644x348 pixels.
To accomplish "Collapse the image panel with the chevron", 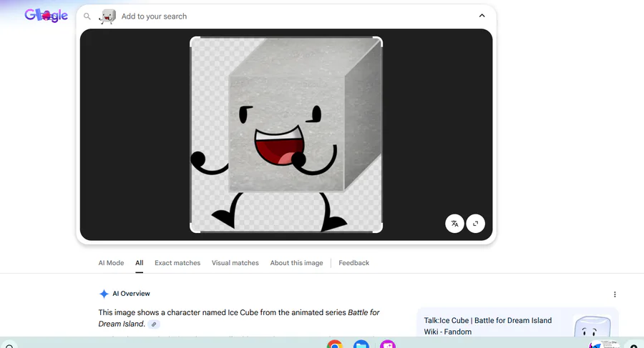I will coord(482,16).
